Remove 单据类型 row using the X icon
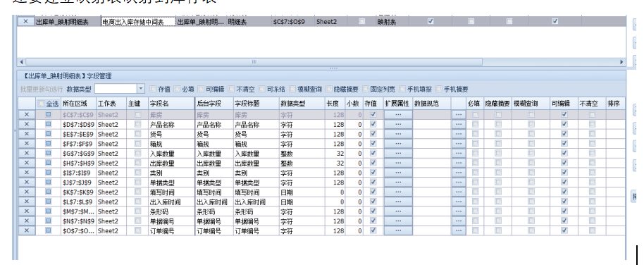 (x=27, y=182)
